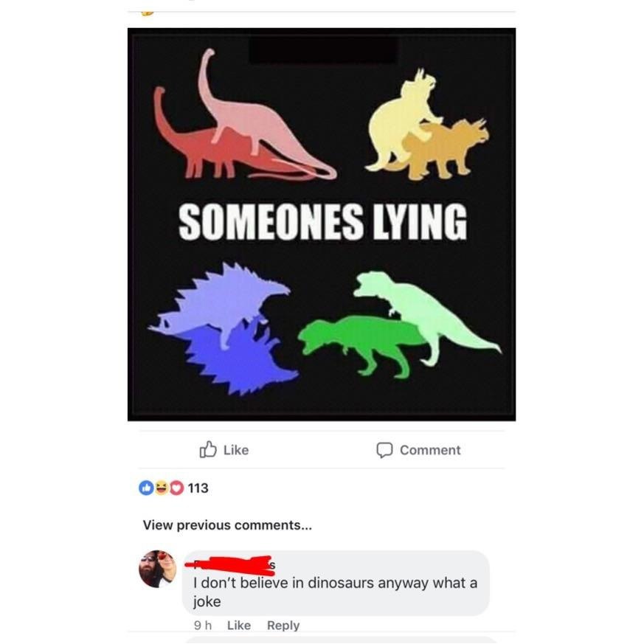This screenshot has height=644, width=644.
Task: Open the redacted commenter name
Action: (x=231, y=565)
